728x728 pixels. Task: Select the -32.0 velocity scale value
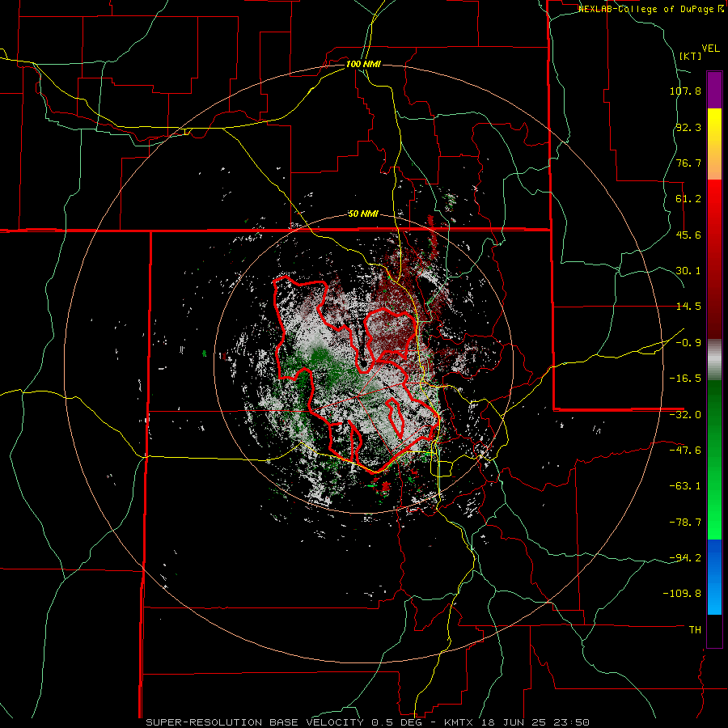[685, 415]
